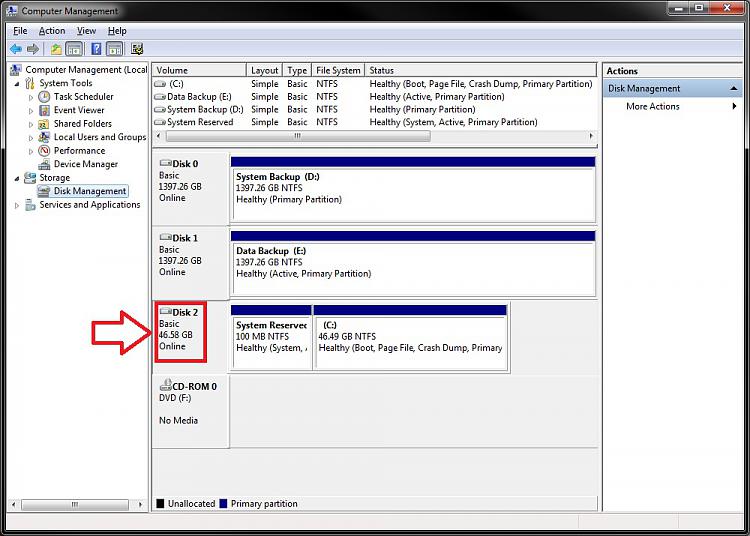
Task: Click volume list scrollbar right arrow
Action: click(x=591, y=136)
